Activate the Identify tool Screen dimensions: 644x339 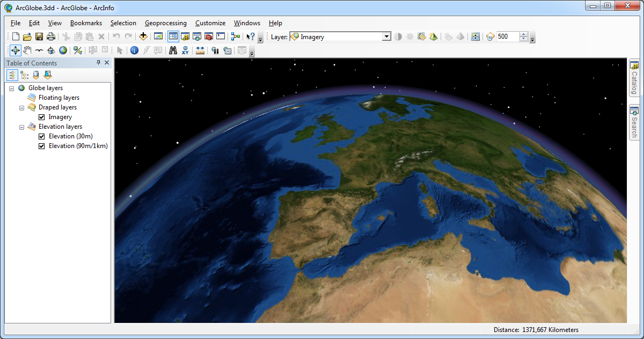coord(134,50)
